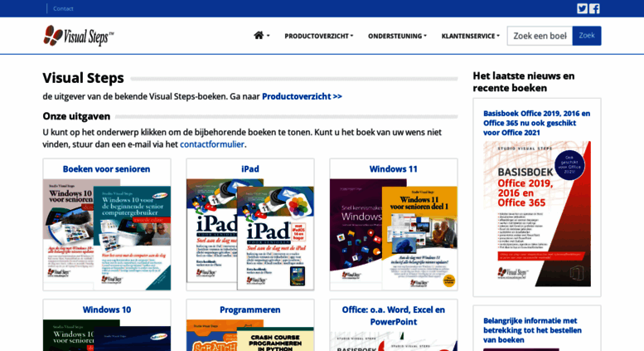This screenshot has width=644, height=351.
Task: Open 'Office: o.a. Word, Excel en PowerPoint'
Action: (x=394, y=315)
